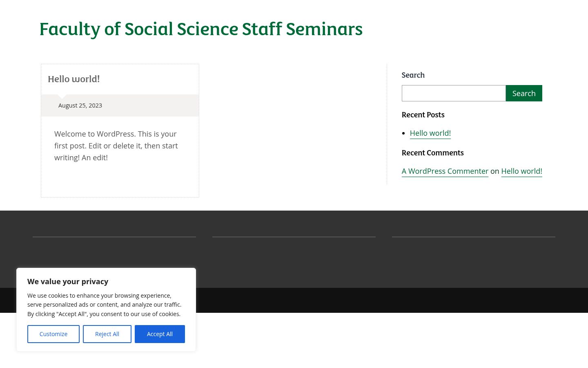Click the Search widget heading label
The width and height of the screenshot is (588, 368).
coord(413,75)
